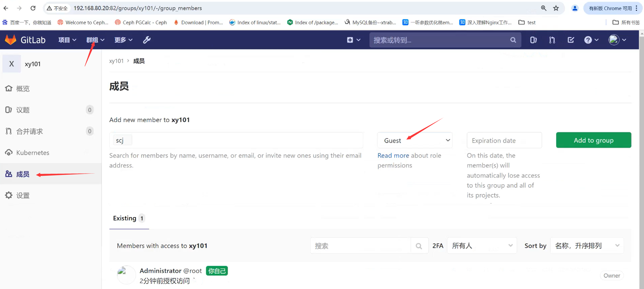Open the admin area wrench icon

[x=147, y=40]
